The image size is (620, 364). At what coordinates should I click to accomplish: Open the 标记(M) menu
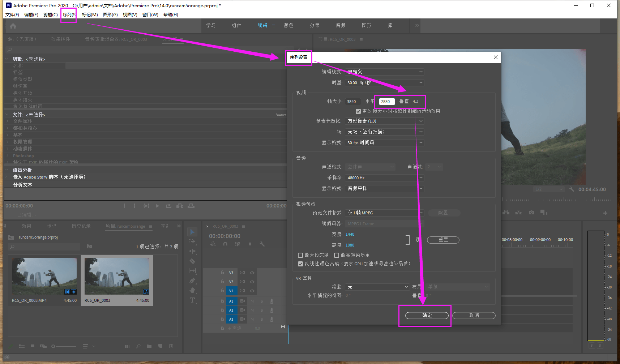point(90,15)
